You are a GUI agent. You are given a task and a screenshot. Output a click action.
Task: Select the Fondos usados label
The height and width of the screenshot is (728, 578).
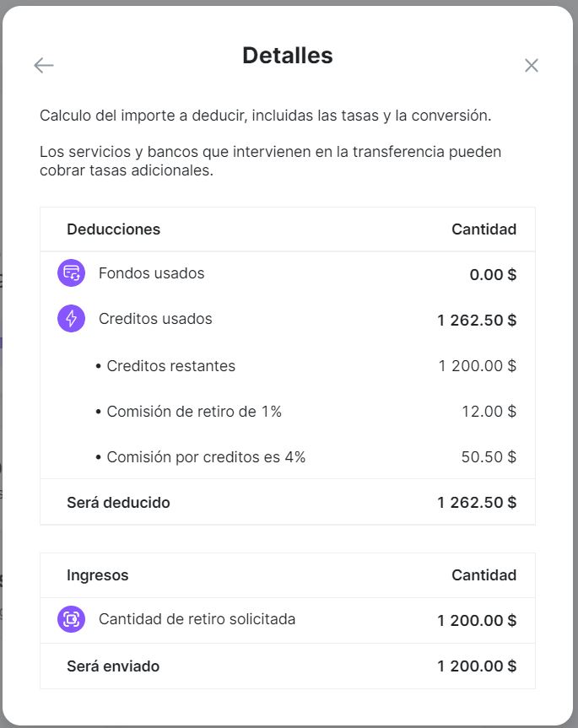coord(151,273)
